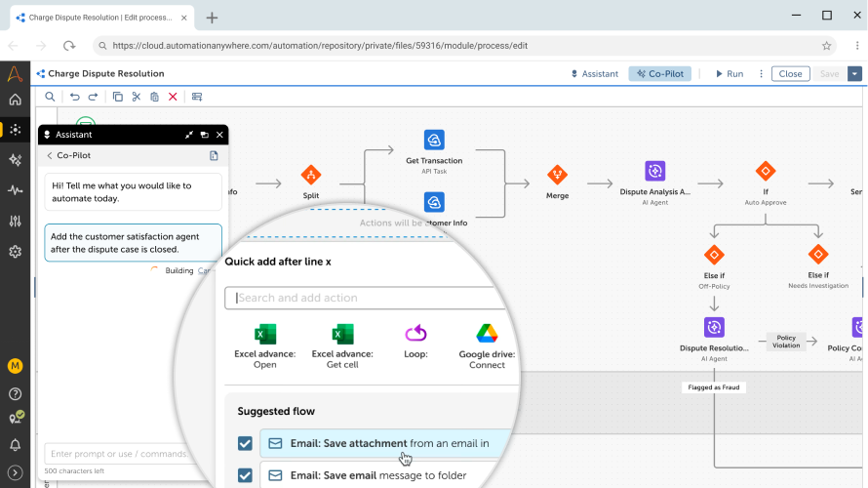Pop out the Assistant panel window
868x488 pixels.
click(204, 135)
